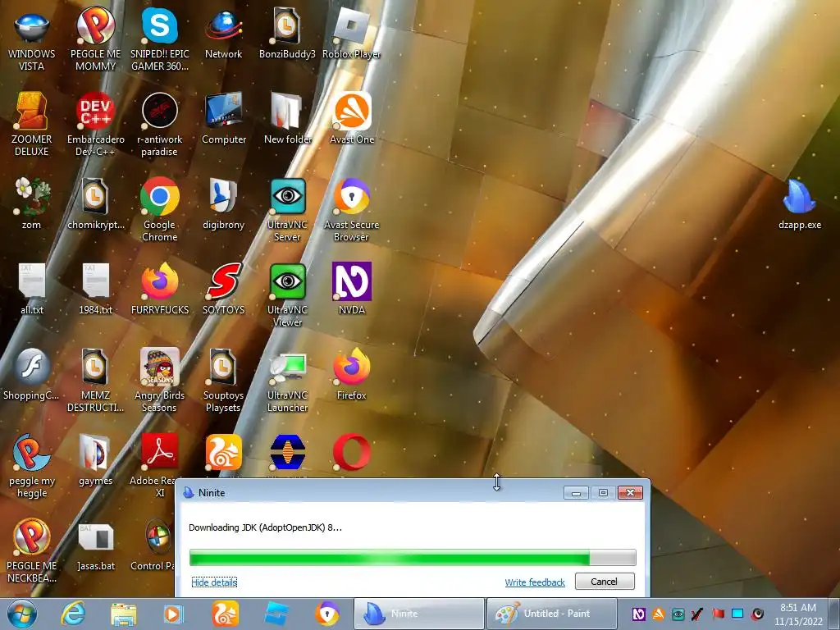840x630 pixels.
Task: Select the UC Browser desktop icon
Action: click(223, 453)
